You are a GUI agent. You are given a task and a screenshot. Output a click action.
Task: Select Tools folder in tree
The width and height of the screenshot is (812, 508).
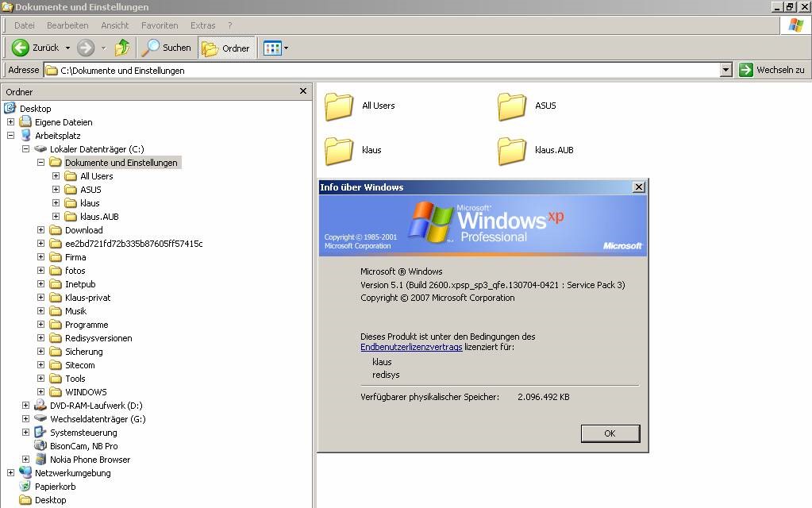click(75, 379)
